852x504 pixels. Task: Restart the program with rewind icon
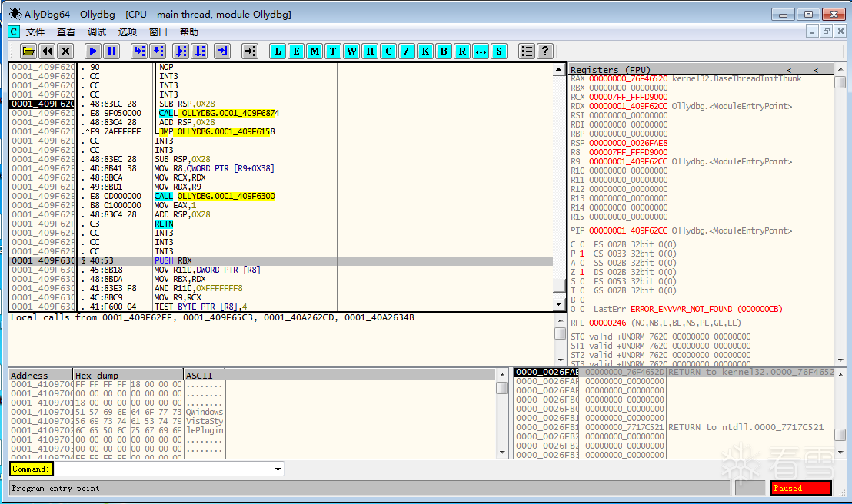coord(47,51)
